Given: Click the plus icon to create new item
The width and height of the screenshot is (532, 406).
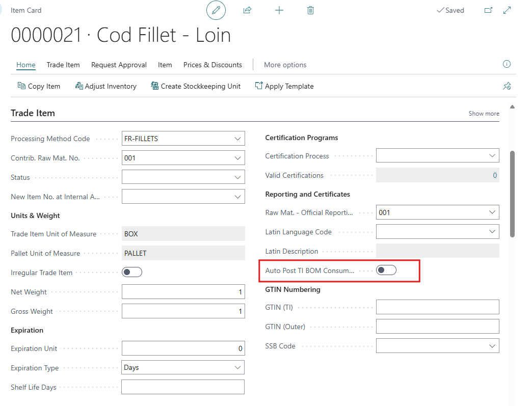Looking at the screenshot, I should click(x=279, y=11).
